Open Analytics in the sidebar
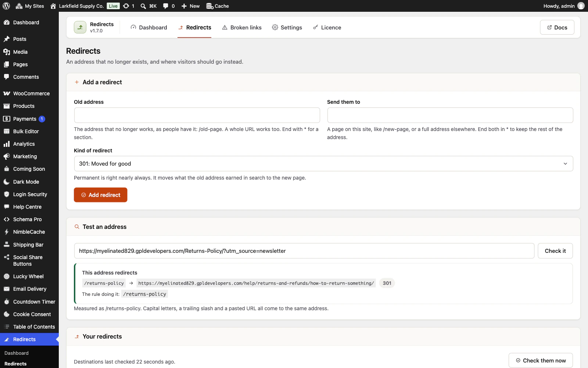Screen dimensions: 588x368 [29, 144]
